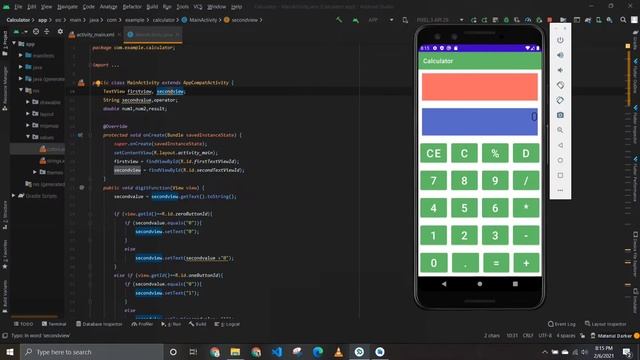Open the File menu
The height and width of the screenshot is (360, 640).
18,7
